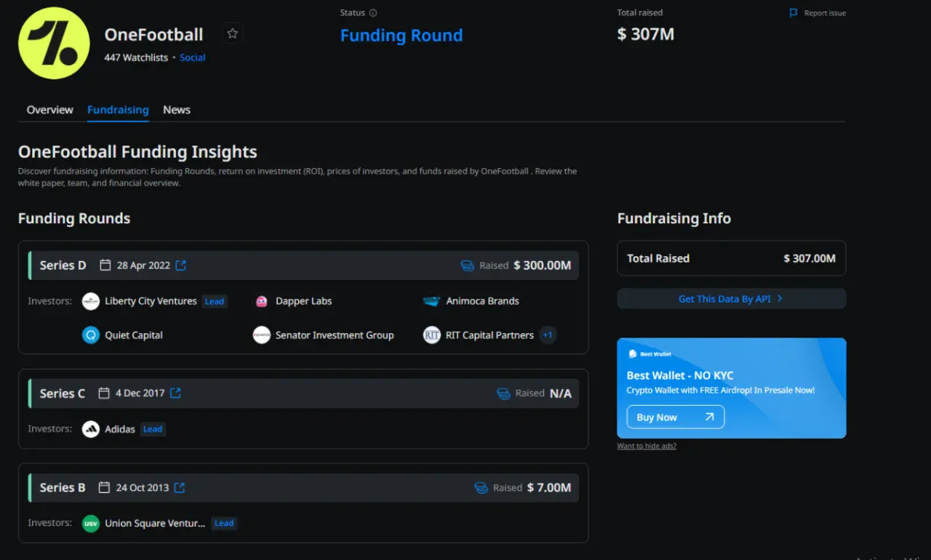The height and width of the screenshot is (560, 931).
Task: Click the Series C calendar icon
Action: tap(104, 393)
